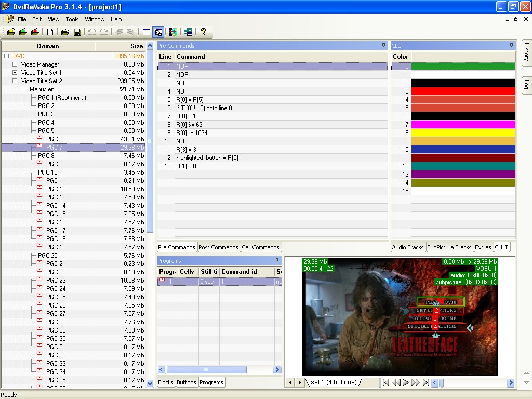532x399 pixels.
Task: Open the Extras tab
Action: click(x=483, y=247)
